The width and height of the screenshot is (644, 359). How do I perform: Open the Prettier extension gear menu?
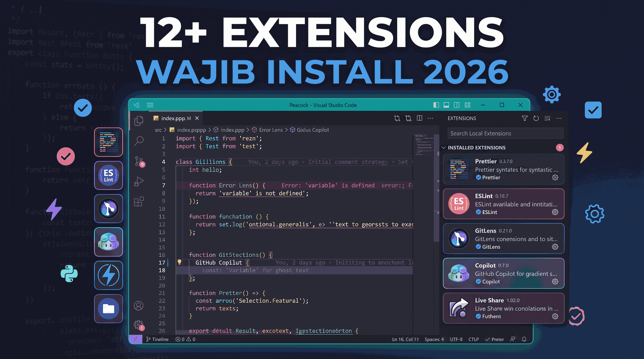(555, 177)
